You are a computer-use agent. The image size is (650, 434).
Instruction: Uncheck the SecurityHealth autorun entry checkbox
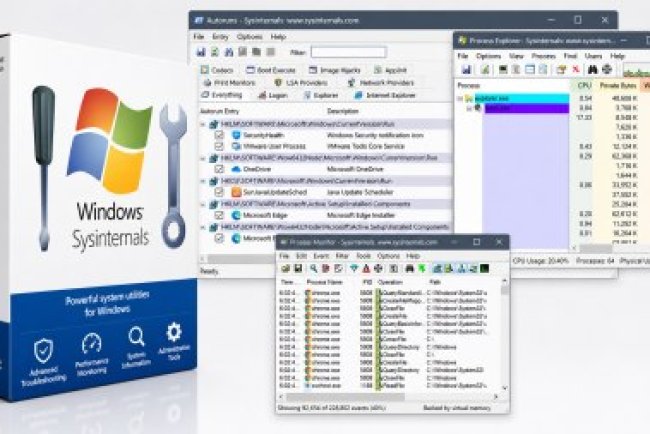pyautogui.click(x=219, y=135)
